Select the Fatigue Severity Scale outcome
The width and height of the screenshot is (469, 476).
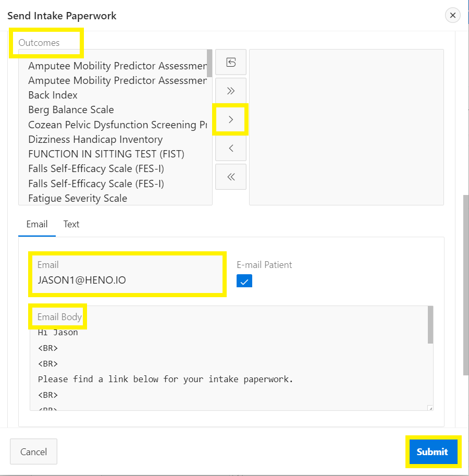click(x=77, y=198)
